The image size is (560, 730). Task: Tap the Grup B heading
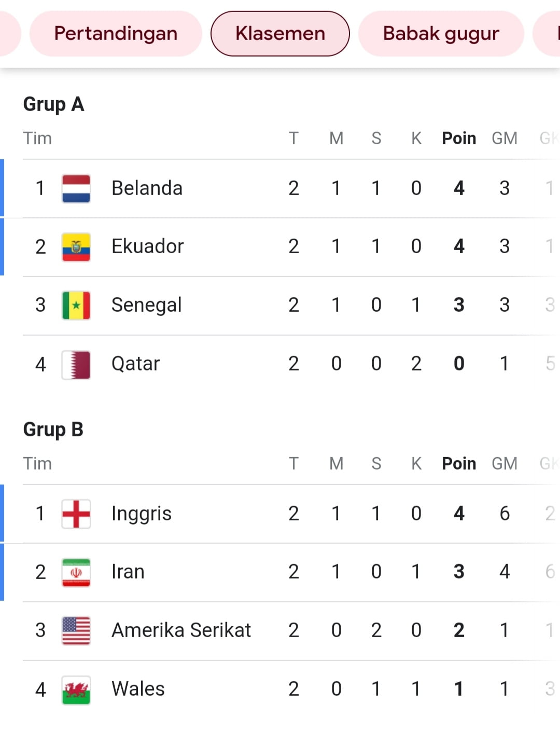pos(53,430)
